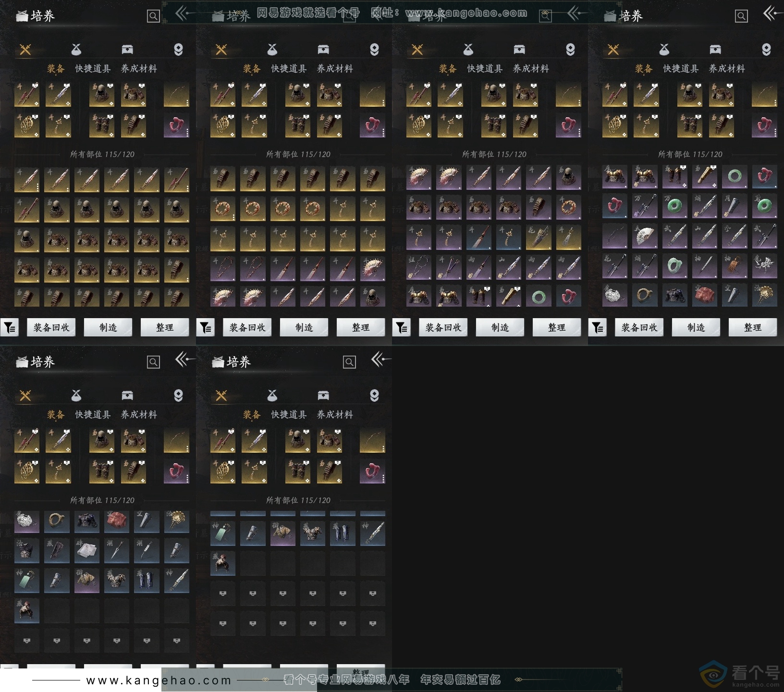The width and height of the screenshot is (784, 692).
Task: Click 装备回收 button in top-left panel
Action: click(x=51, y=328)
